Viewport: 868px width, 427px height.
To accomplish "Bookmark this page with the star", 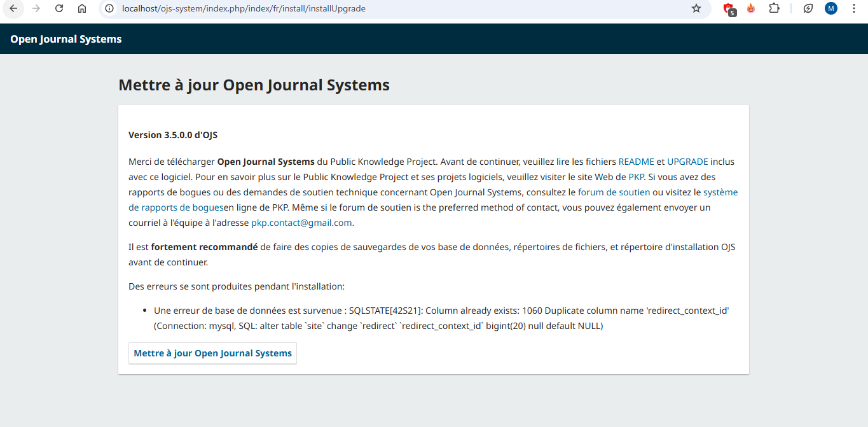I will coord(696,8).
